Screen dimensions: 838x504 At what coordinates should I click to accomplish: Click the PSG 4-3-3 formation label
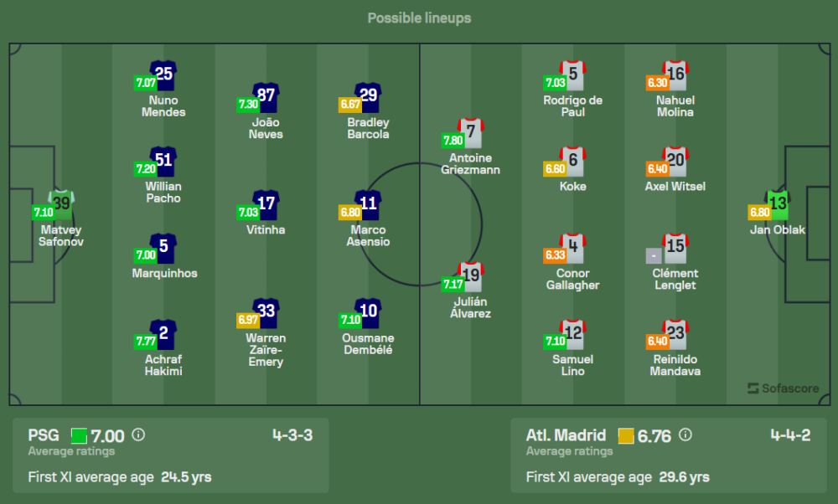[x=292, y=435]
